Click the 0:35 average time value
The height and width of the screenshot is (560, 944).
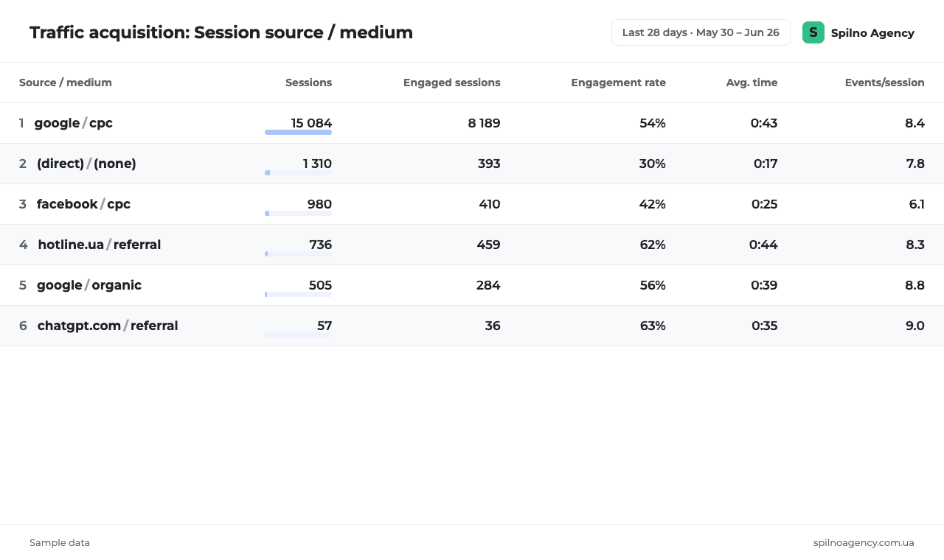point(765,326)
